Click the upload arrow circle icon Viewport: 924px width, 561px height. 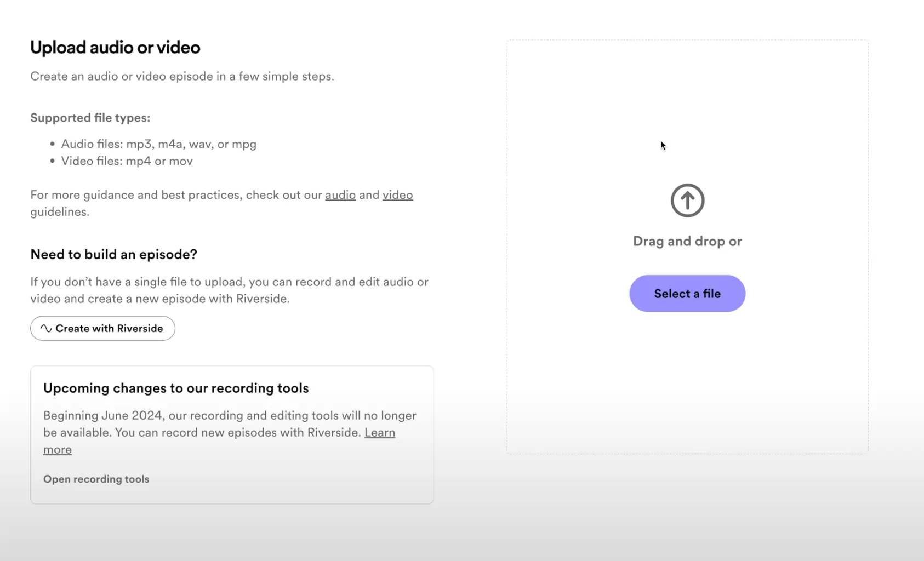tap(687, 201)
